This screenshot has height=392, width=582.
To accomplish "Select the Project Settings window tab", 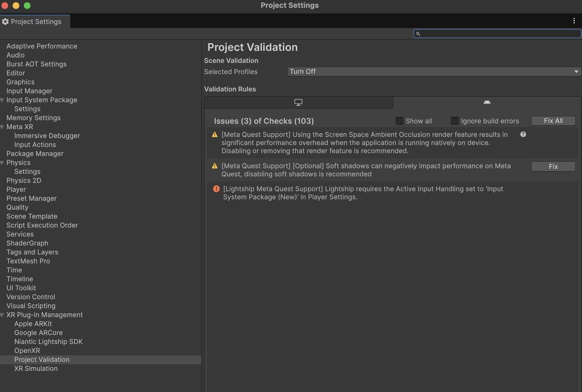I will point(35,21).
